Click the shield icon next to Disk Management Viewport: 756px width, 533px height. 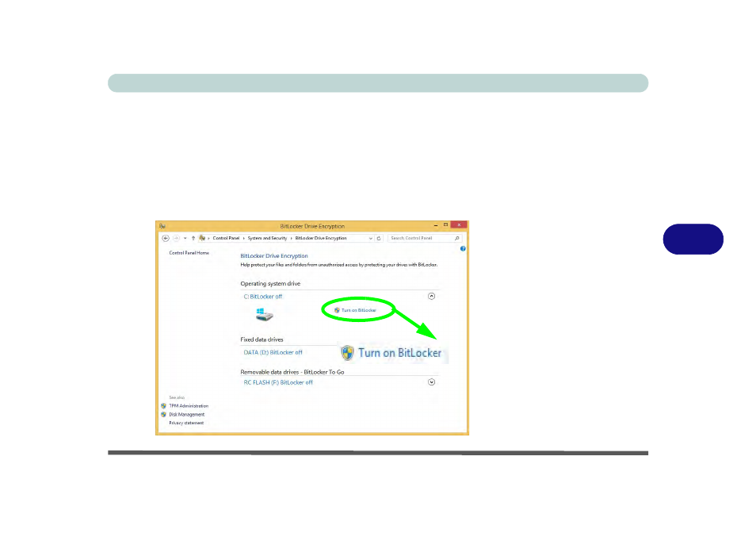coord(163,414)
